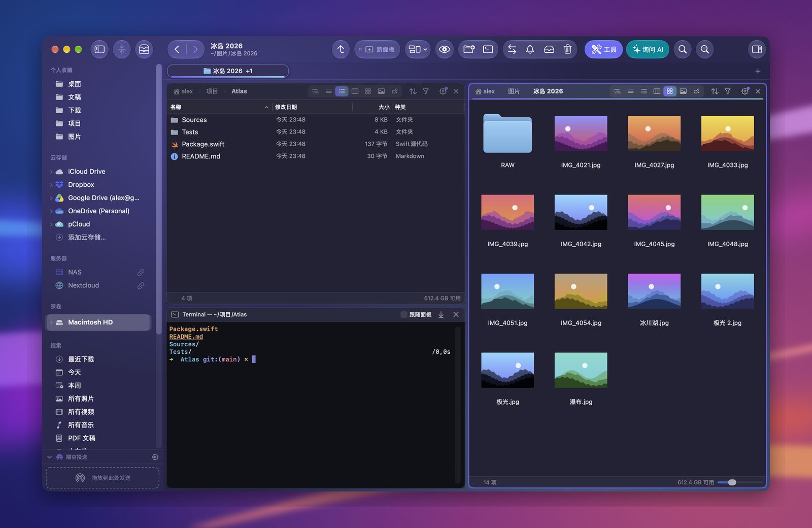
Task: Open the panel layout dropdown
Action: [x=418, y=49]
